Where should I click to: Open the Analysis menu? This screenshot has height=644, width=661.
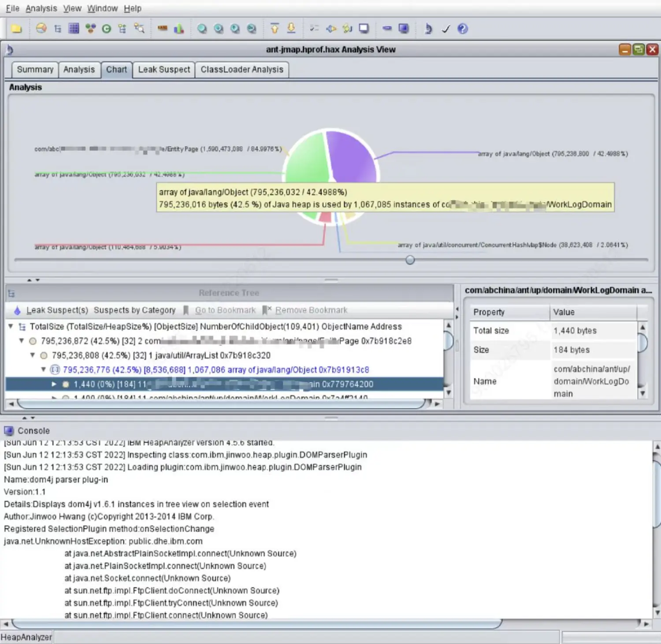point(41,8)
